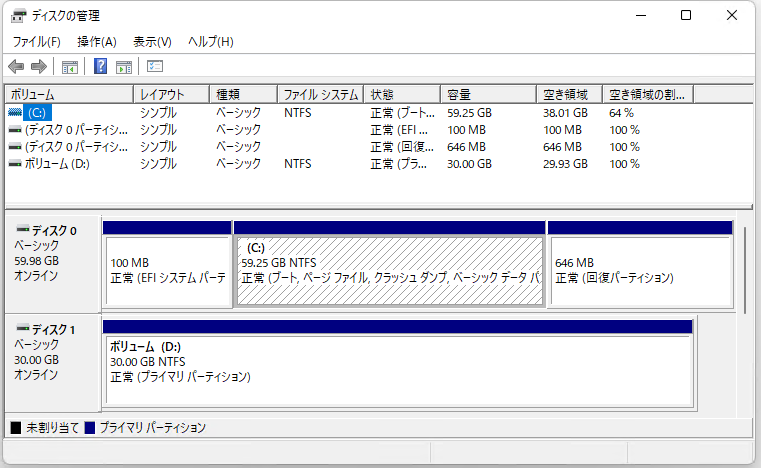761x468 pixels.
Task: Sort by the ボリューム column header
Action: 69,94
